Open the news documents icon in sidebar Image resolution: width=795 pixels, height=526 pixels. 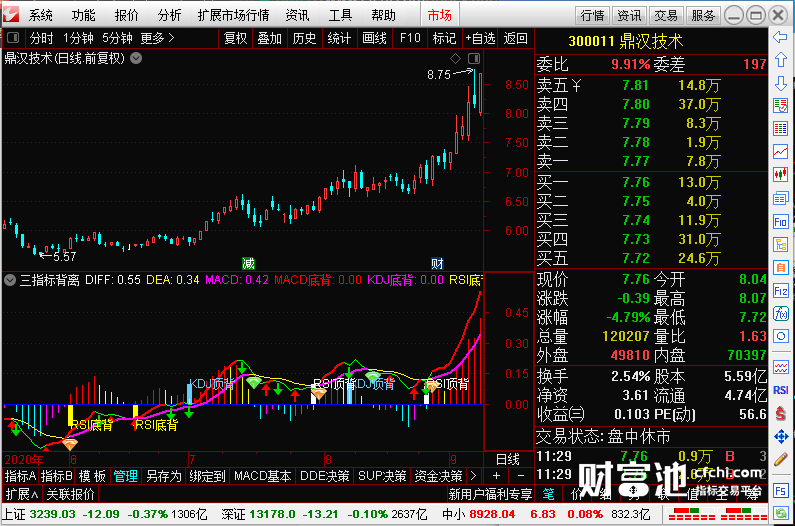pyautogui.click(x=780, y=198)
